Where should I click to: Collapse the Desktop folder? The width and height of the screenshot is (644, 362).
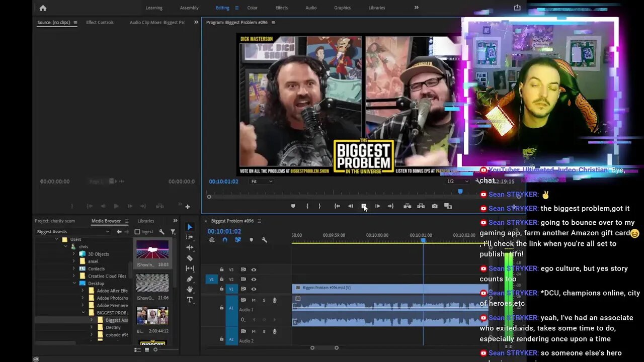(74, 283)
